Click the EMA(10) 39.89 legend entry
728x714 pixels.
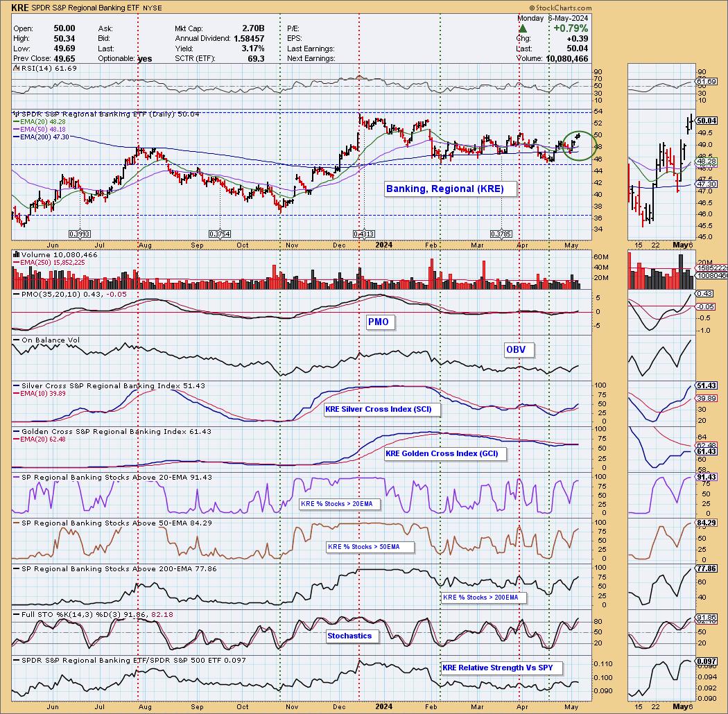(x=39, y=393)
